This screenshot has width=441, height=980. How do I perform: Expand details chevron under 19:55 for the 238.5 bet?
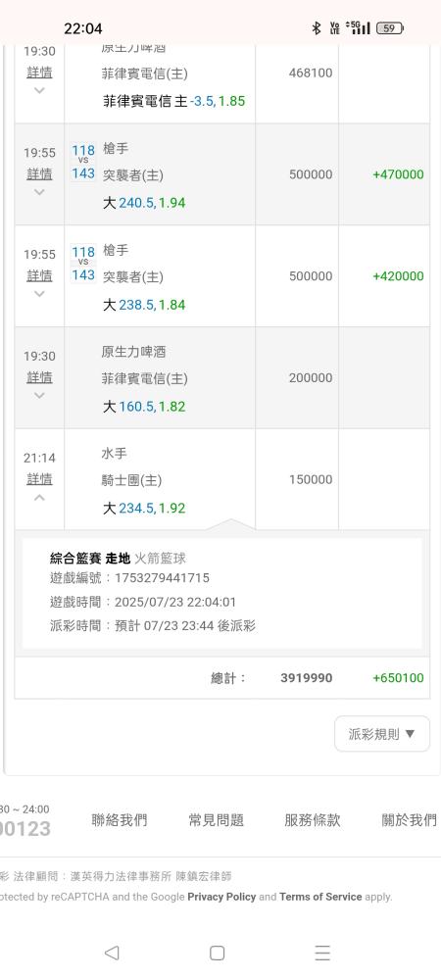point(39,294)
